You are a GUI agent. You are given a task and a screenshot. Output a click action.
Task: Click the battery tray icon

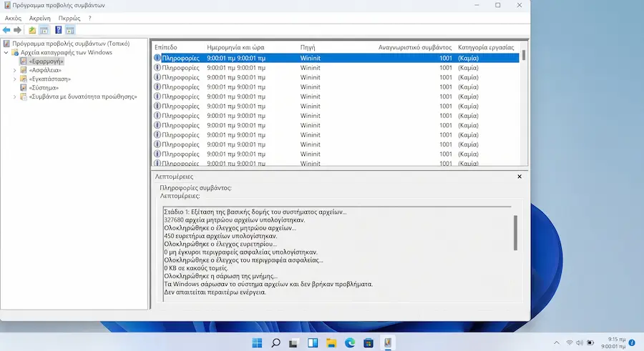pyautogui.click(x=590, y=343)
